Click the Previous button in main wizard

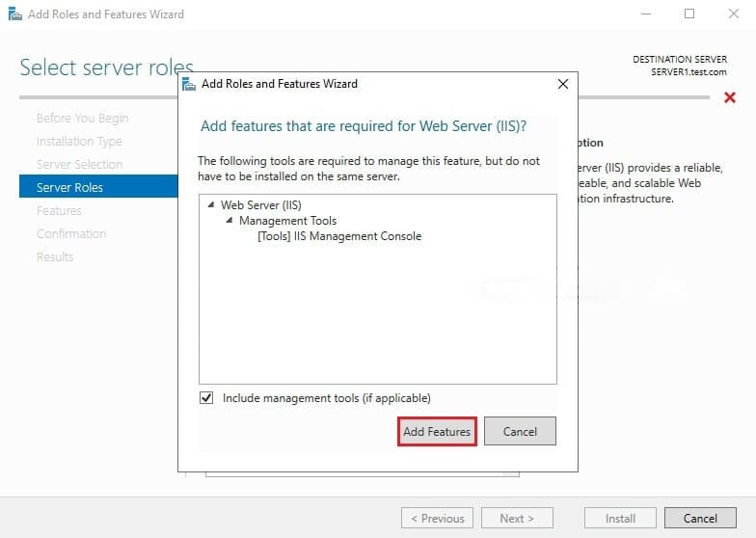coord(438,519)
